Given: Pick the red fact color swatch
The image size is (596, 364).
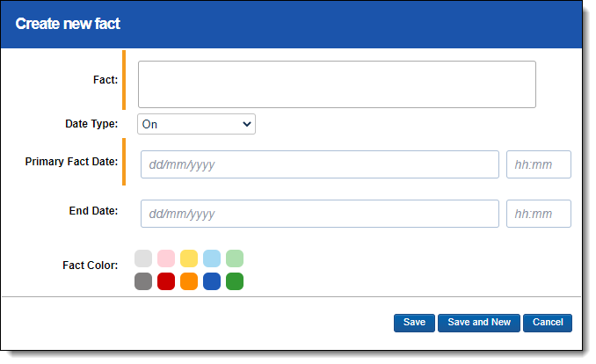Looking at the screenshot, I should (x=166, y=281).
